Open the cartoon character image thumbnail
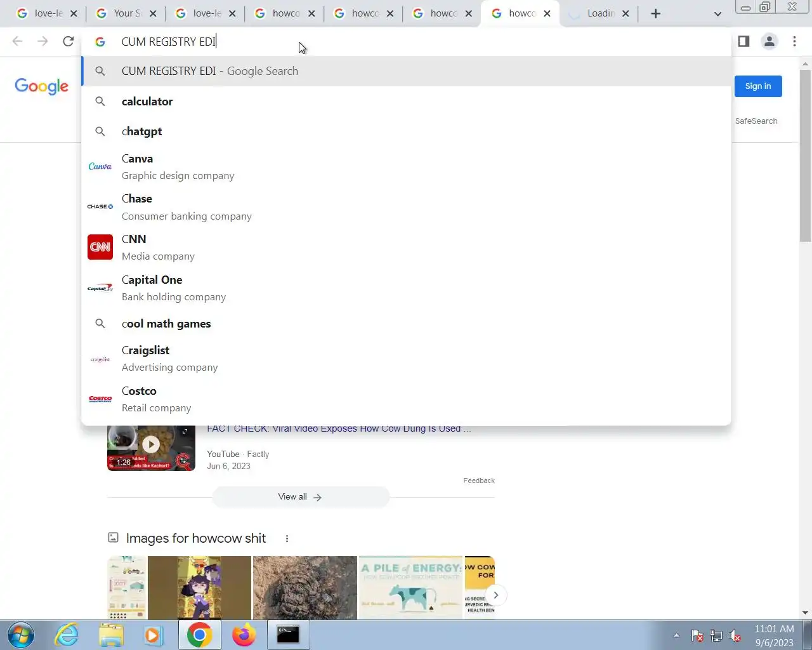 point(200,588)
